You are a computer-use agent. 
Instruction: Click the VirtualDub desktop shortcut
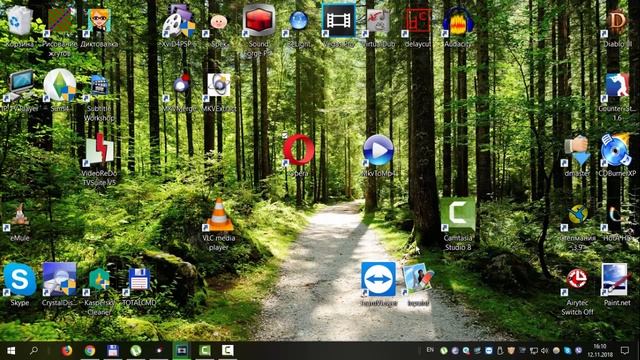pos(378,21)
